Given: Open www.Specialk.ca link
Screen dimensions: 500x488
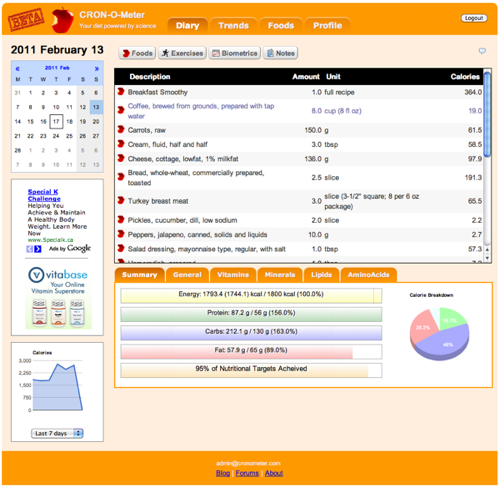Looking at the screenshot, I should (x=50, y=240).
